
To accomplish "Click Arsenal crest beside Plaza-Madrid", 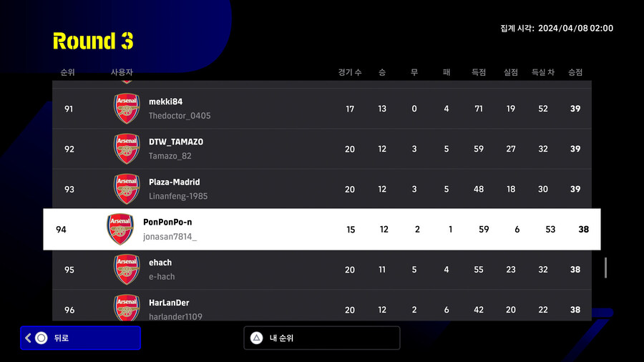I will (127, 189).
